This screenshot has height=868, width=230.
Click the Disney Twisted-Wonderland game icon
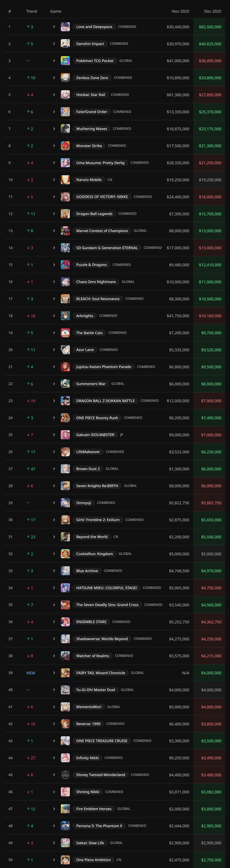coord(65,775)
